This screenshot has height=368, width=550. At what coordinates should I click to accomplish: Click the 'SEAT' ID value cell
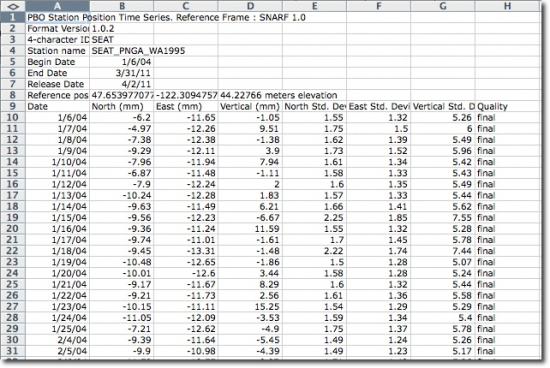coord(122,40)
